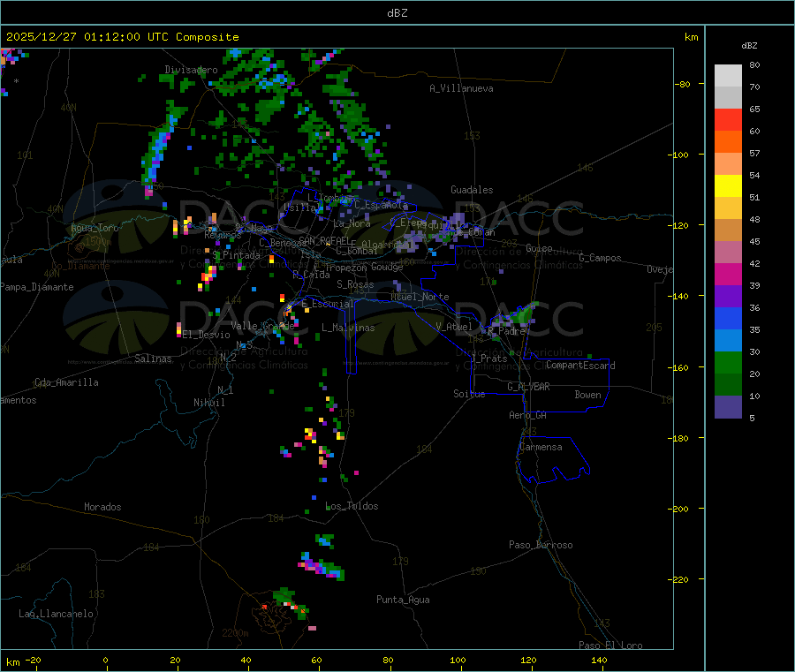Viewport: 795px width, 672px height.
Task: Click the La_Nora location label
Action: (x=352, y=223)
